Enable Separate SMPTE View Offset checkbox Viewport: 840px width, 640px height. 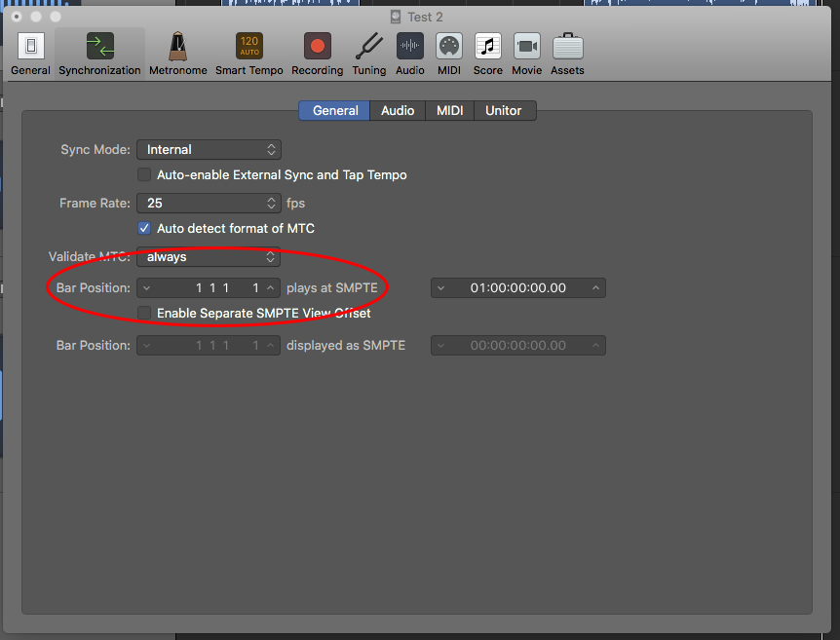coord(144,314)
